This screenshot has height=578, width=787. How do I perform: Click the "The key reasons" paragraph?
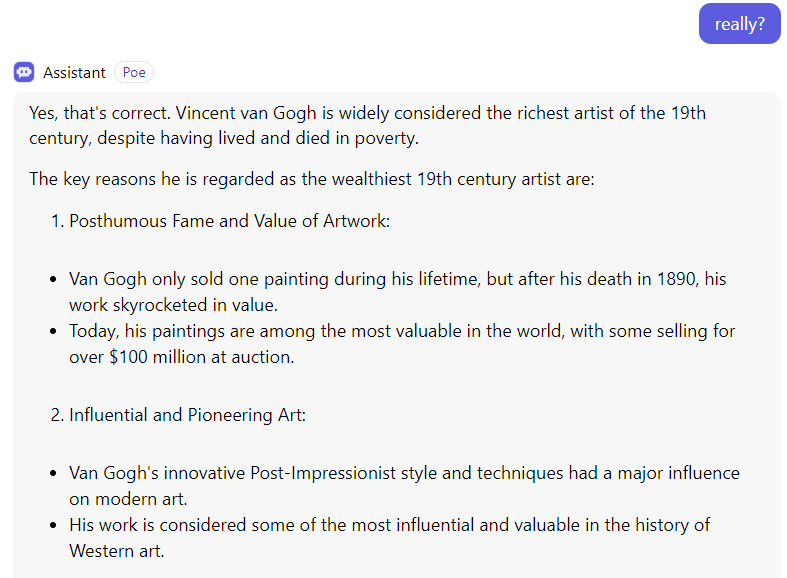pos(311,179)
